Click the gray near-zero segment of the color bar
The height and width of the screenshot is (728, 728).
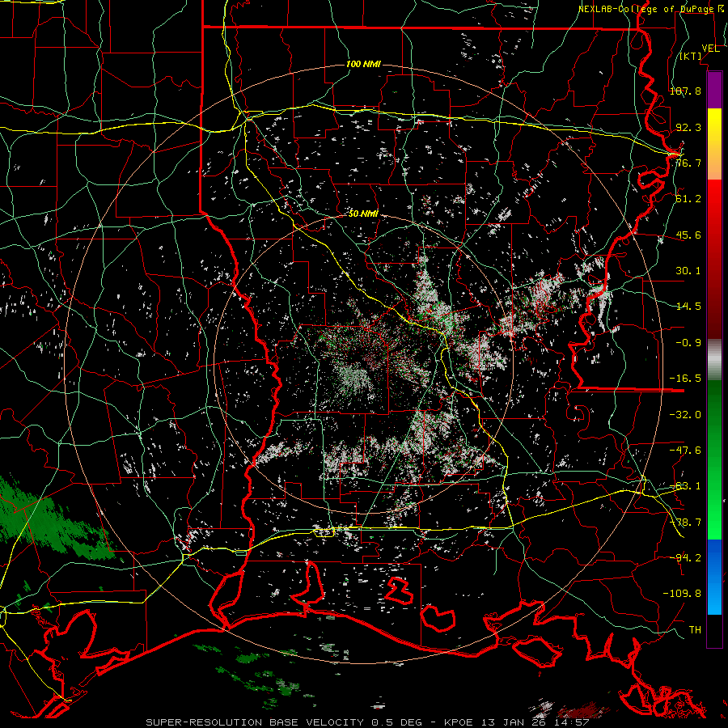tap(714, 360)
